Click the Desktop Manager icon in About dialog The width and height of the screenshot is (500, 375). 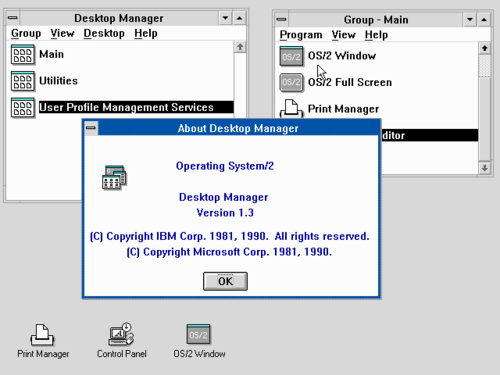(x=114, y=177)
